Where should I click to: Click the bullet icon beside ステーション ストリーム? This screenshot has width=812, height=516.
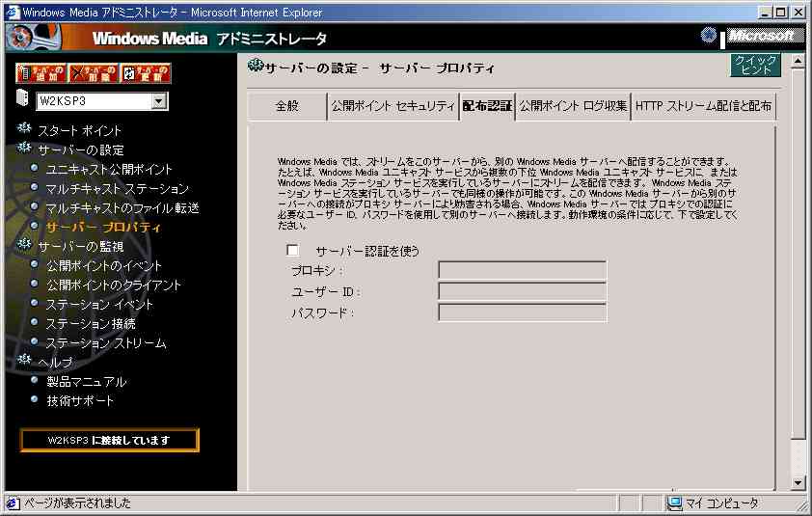[34, 341]
